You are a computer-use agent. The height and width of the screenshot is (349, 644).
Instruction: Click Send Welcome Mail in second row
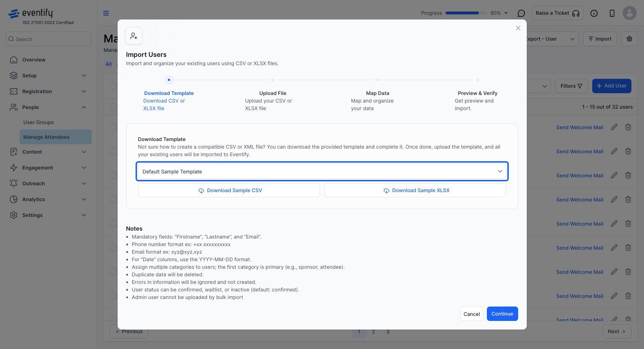[580, 151]
